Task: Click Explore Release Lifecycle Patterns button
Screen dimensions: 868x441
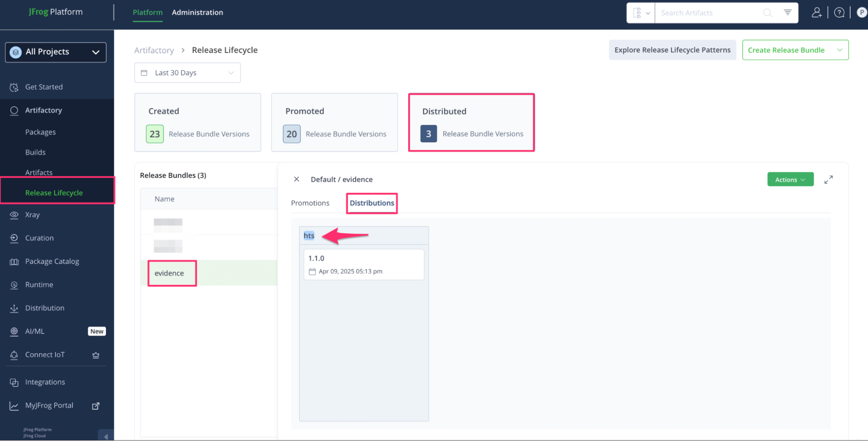Action: point(672,50)
